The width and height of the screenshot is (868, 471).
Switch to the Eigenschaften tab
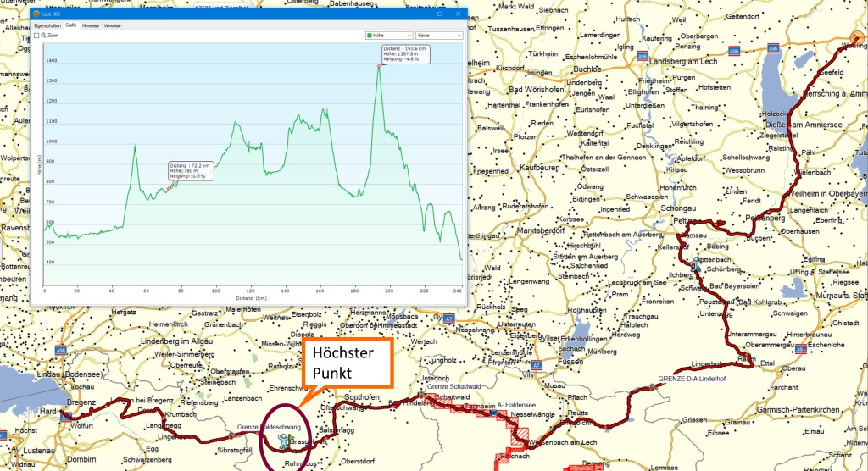[47, 26]
